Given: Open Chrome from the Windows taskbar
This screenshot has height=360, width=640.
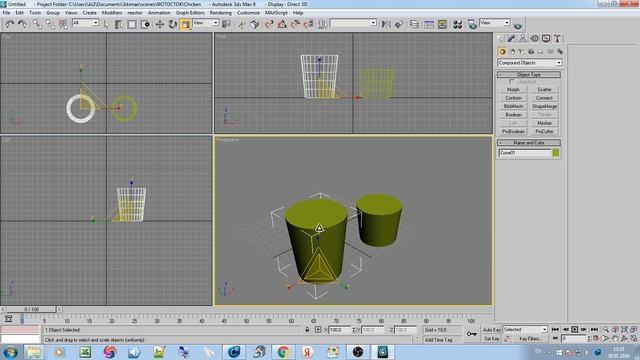Looking at the screenshot, I should [283, 352].
